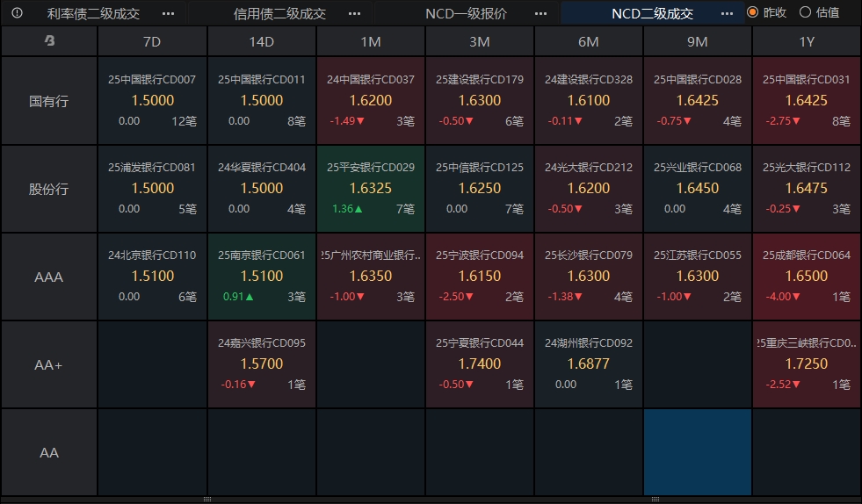Open 25中国银行CD011 cell
This screenshot has width=862, height=504.
point(262,101)
